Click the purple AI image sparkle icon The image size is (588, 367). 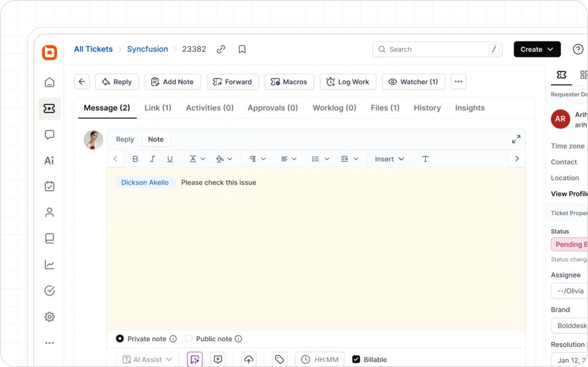click(195, 360)
